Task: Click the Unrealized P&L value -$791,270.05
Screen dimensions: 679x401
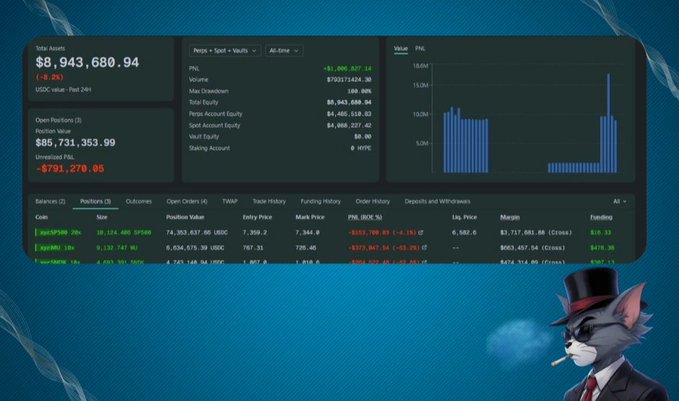Action: (70, 168)
